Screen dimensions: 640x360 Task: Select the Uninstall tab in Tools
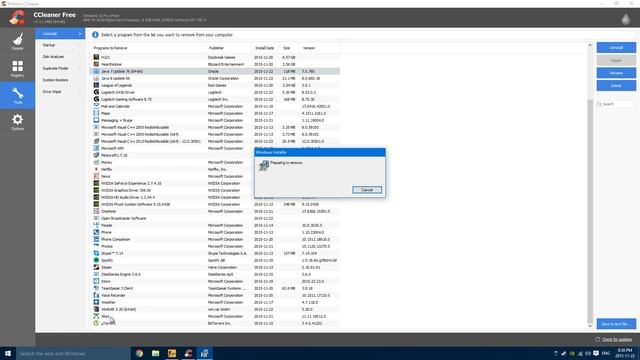tap(60, 33)
